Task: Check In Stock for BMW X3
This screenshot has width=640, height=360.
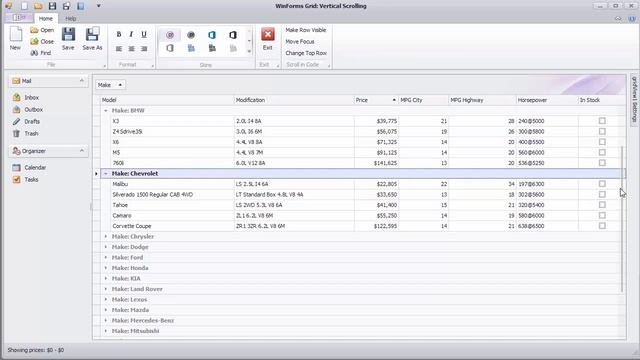Action: point(602,121)
